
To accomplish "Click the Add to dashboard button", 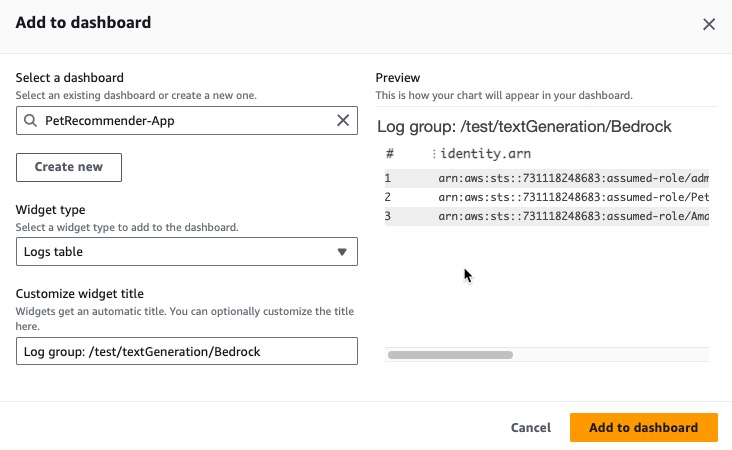I will tap(643, 427).
